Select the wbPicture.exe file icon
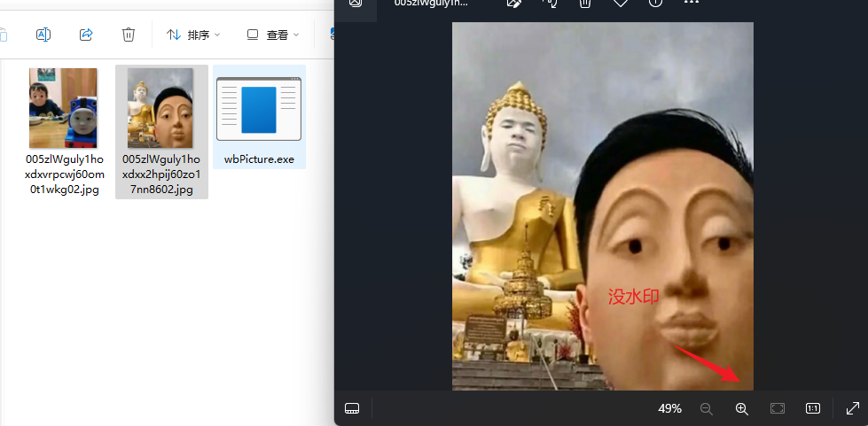This screenshot has height=426, width=868. (259, 109)
